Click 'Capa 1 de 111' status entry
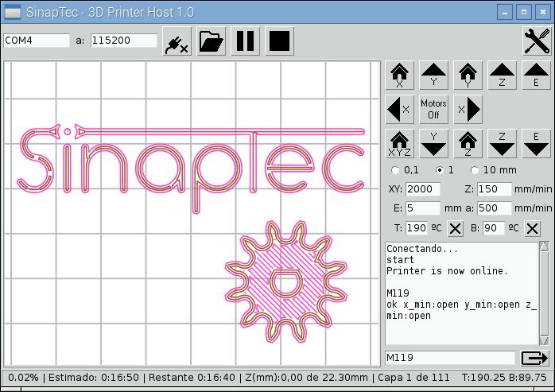 point(413,378)
